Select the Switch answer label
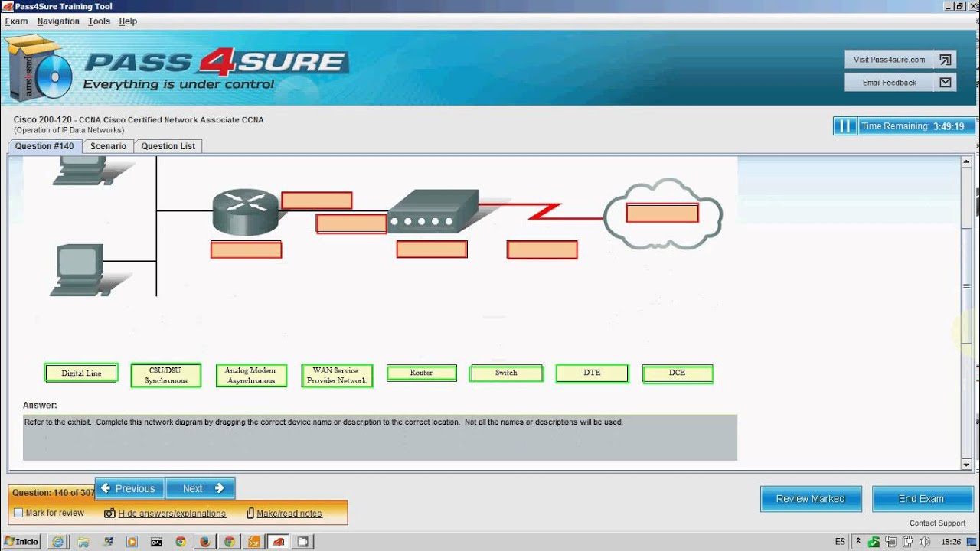Viewport: 980px width, 551px height. click(506, 373)
